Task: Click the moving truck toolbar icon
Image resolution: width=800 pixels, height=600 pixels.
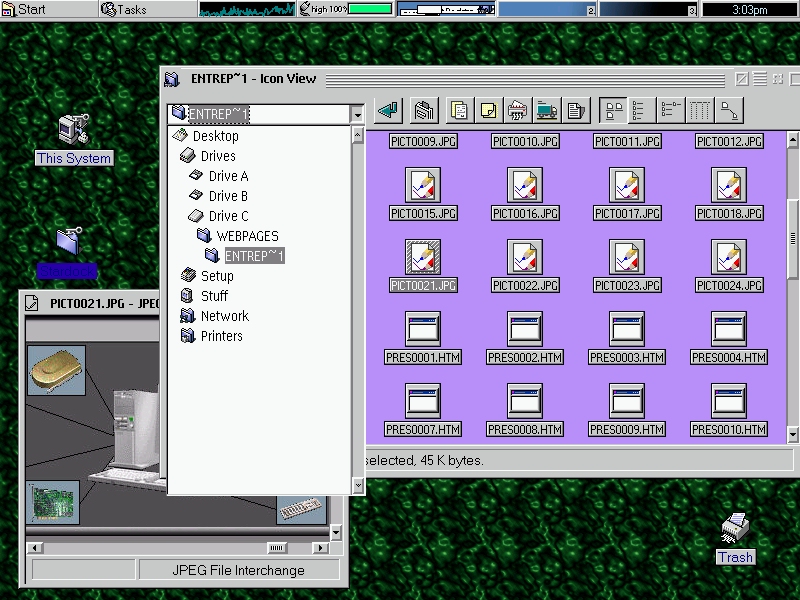Action: tap(547, 110)
